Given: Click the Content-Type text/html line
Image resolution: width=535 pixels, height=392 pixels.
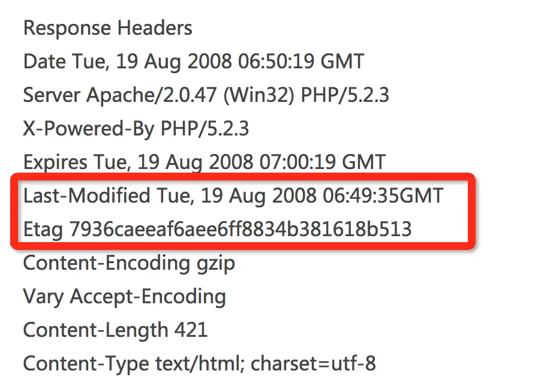Looking at the screenshot, I should click(200, 364).
